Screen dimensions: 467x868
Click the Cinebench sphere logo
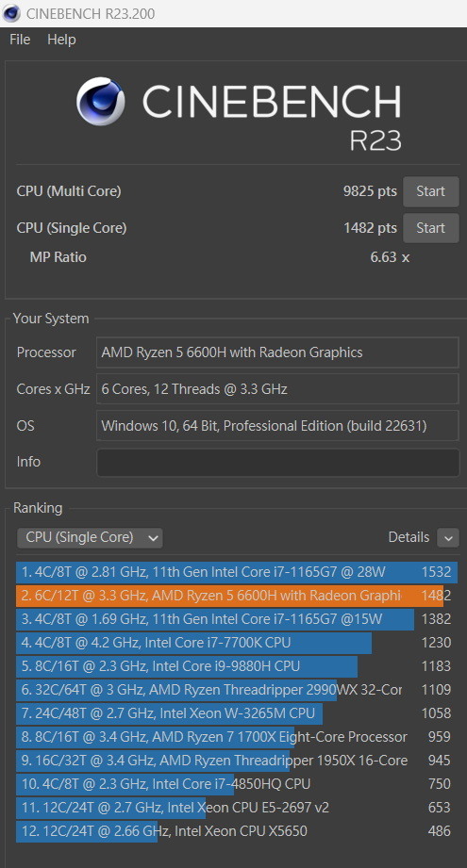[x=100, y=101]
